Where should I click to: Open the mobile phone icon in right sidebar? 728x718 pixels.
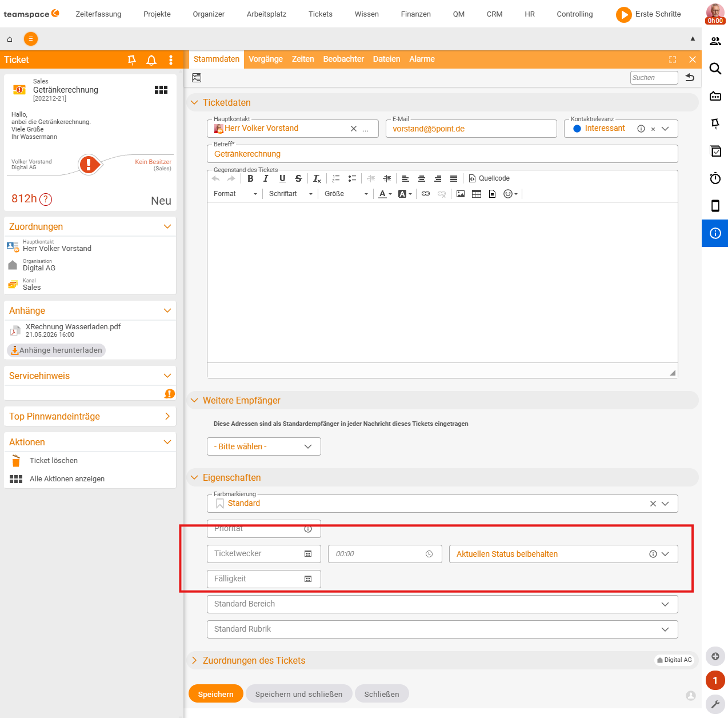click(715, 206)
